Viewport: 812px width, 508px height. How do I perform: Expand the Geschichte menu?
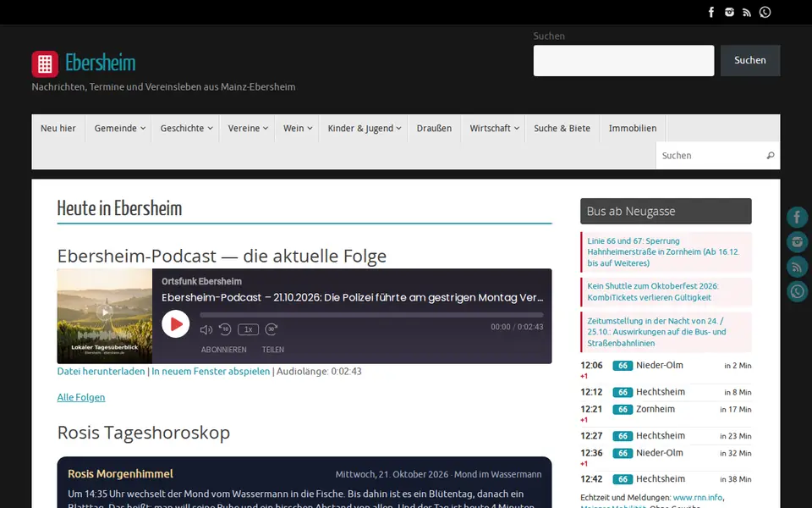[x=186, y=128]
